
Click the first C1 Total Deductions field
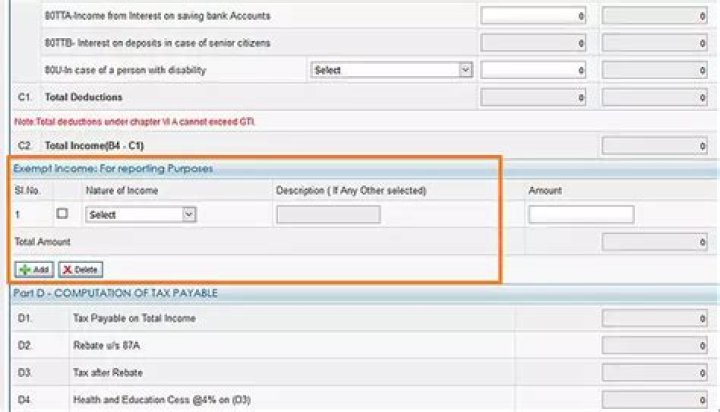[x=533, y=97]
